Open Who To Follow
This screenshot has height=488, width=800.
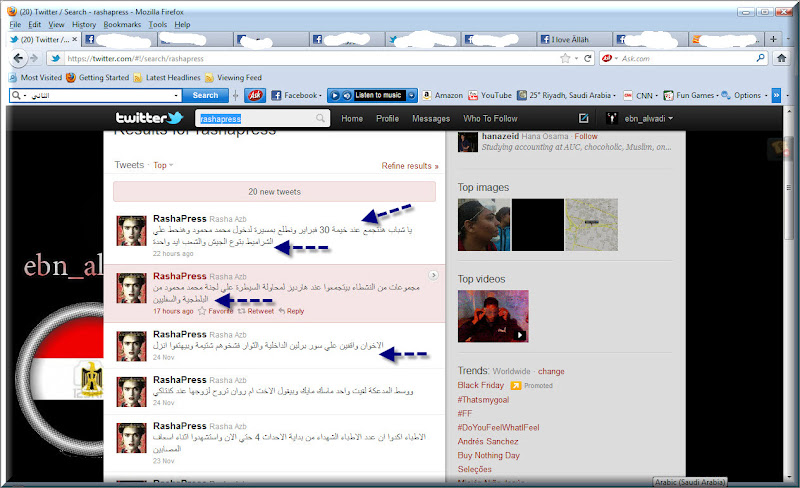pos(490,118)
